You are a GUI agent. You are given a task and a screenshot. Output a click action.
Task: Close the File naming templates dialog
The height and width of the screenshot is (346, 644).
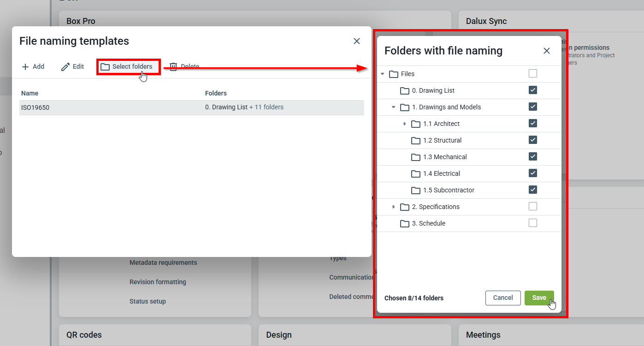coord(356,41)
